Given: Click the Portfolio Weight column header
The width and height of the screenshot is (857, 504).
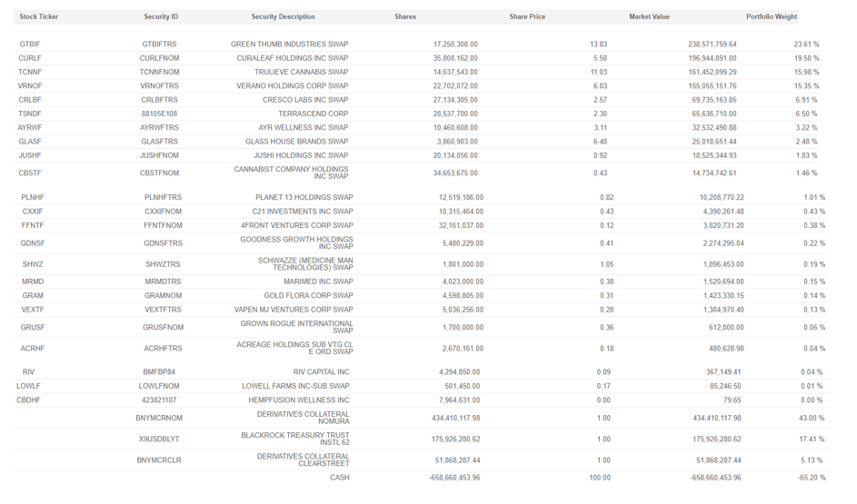Looking at the screenshot, I should tap(772, 16).
